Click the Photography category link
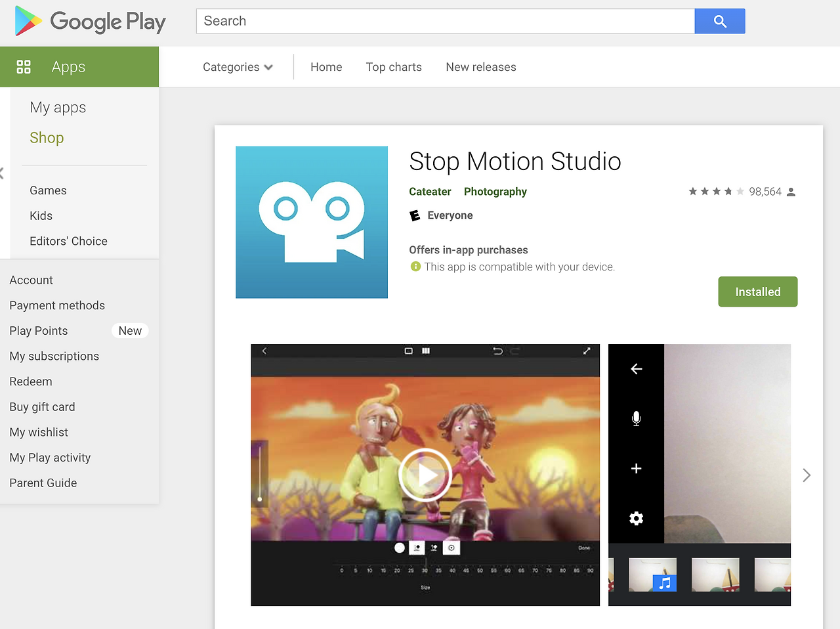The width and height of the screenshot is (840, 629). point(495,192)
